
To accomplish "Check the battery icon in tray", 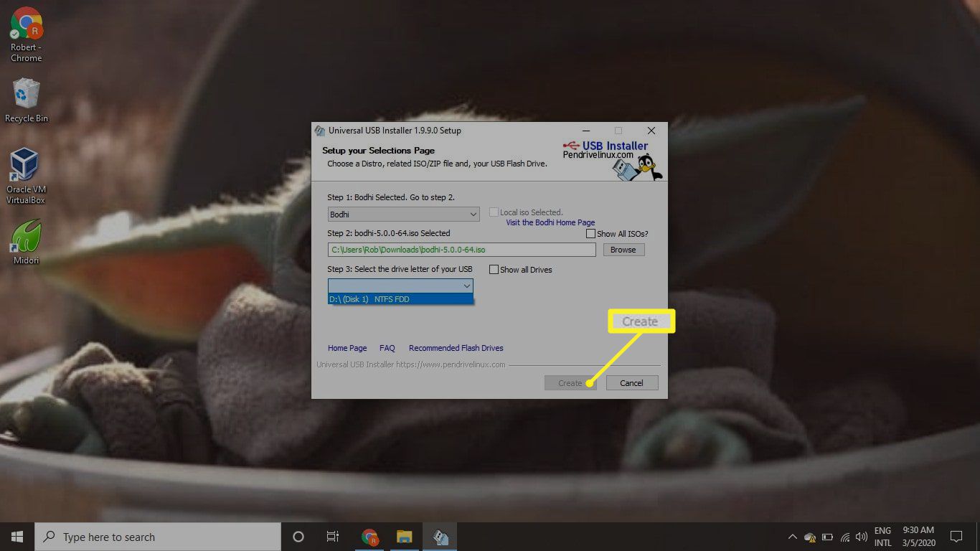I will click(x=827, y=537).
